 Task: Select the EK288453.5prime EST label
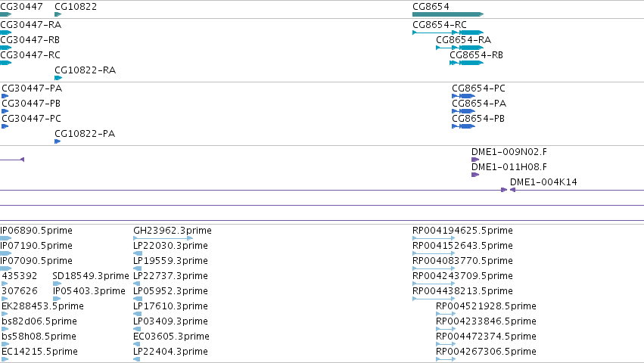point(42,306)
